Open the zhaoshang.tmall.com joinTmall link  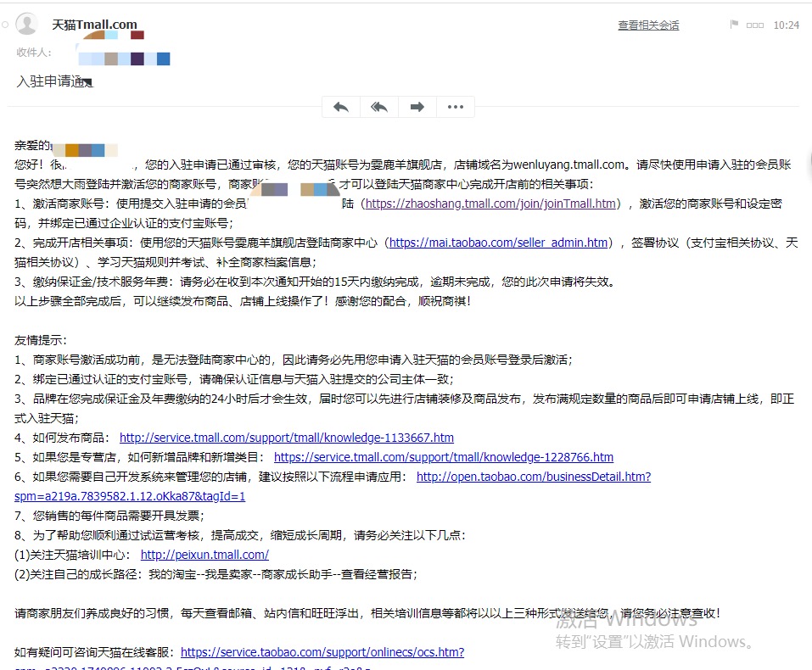(491, 204)
